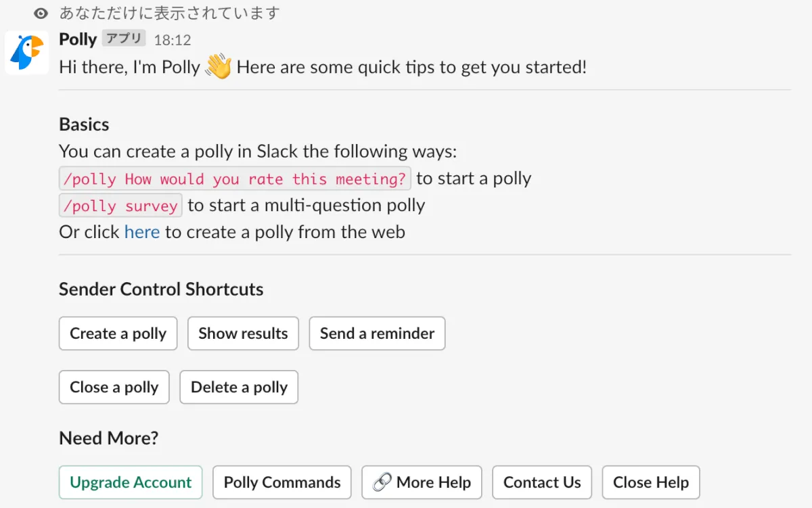This screenshot has height=508, width=812.
Task: Click the '/polly survey' code snippet
Action: [x=120, y=206]
